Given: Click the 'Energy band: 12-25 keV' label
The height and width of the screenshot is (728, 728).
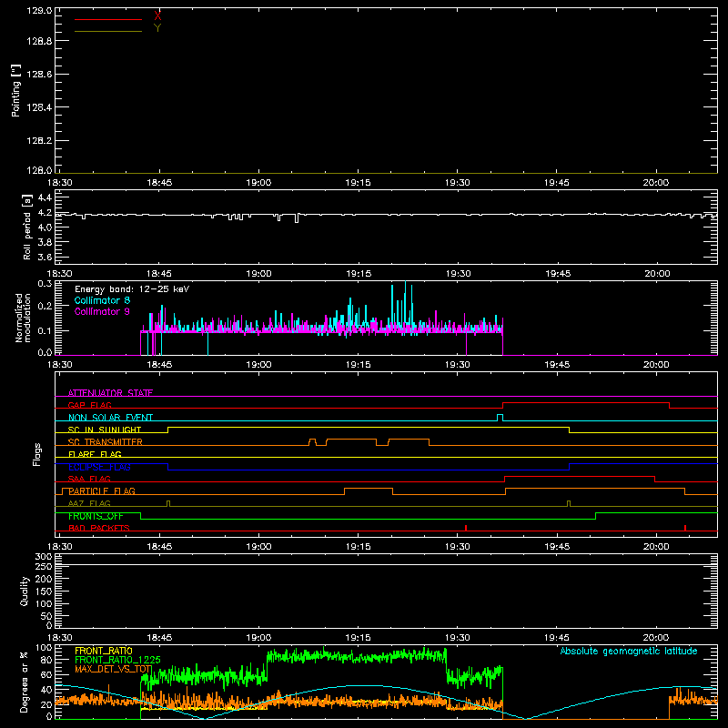Looking at the screenshot, I should [x=132, y=289].
